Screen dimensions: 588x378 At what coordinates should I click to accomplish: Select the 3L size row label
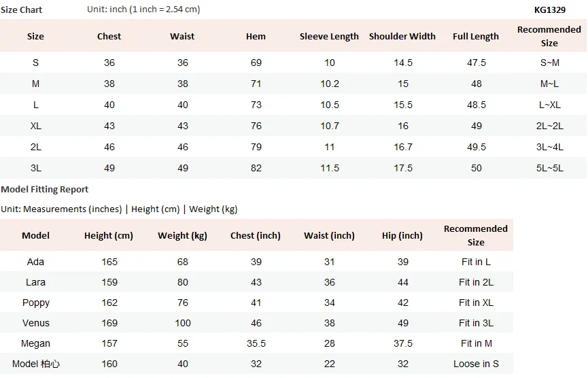[35, 168]
